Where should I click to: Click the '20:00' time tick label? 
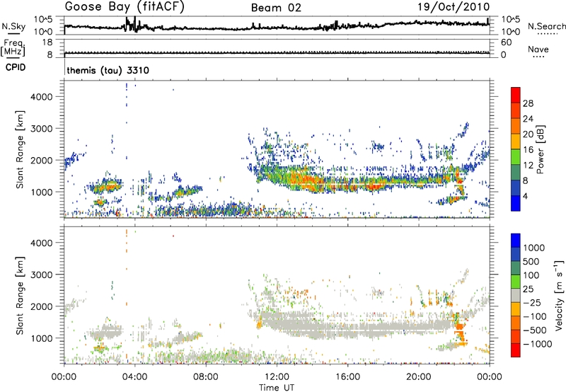click(418, 377)
